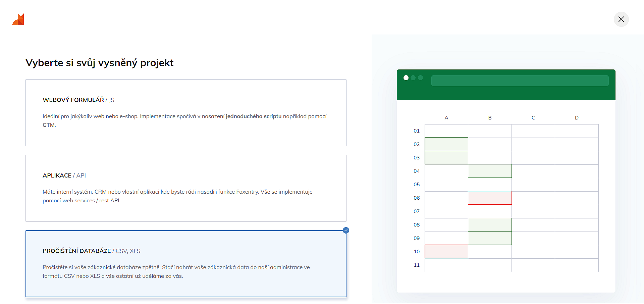The image size is (644, 304).
Task: Click the light green bar in spreadsheet header
Action: [520, 81]
